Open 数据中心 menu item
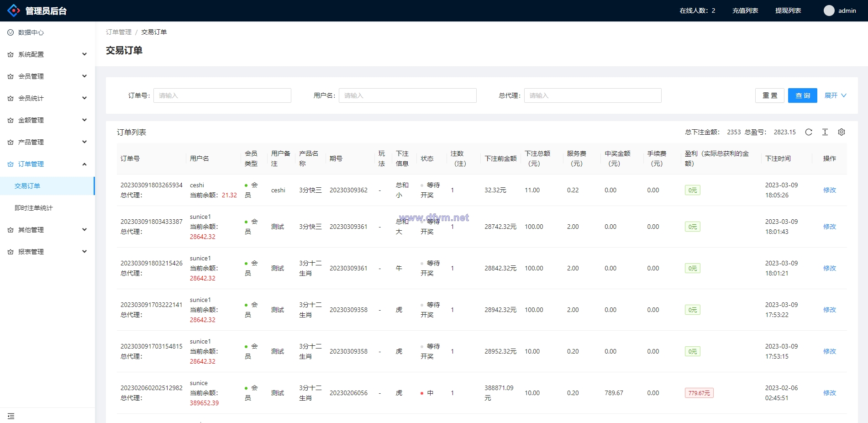The width and height of the screenshot is (868, 423). click(47, 32)
